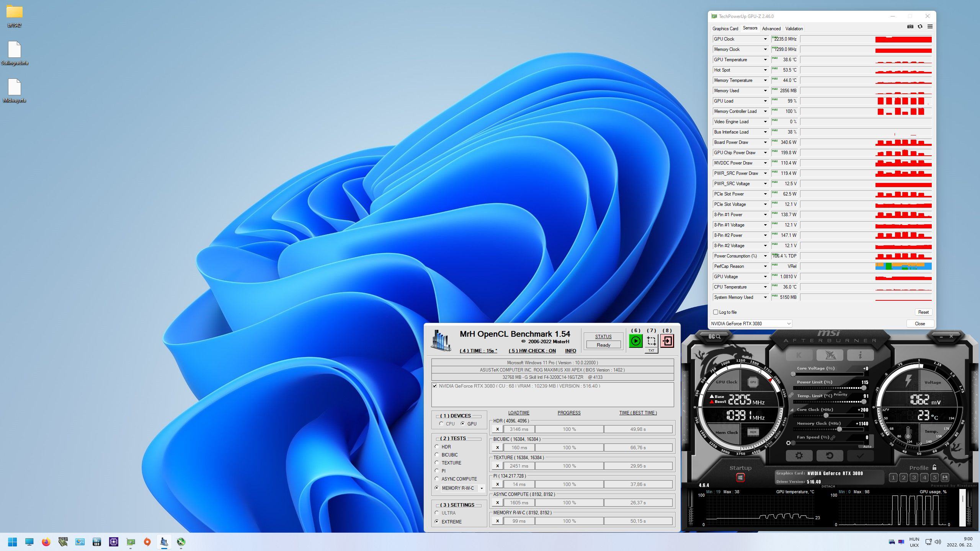Toggle the (5) HW-CHECK : ON link
The width and height of the screenshot is (980, 551).
(x=532, y=350)
